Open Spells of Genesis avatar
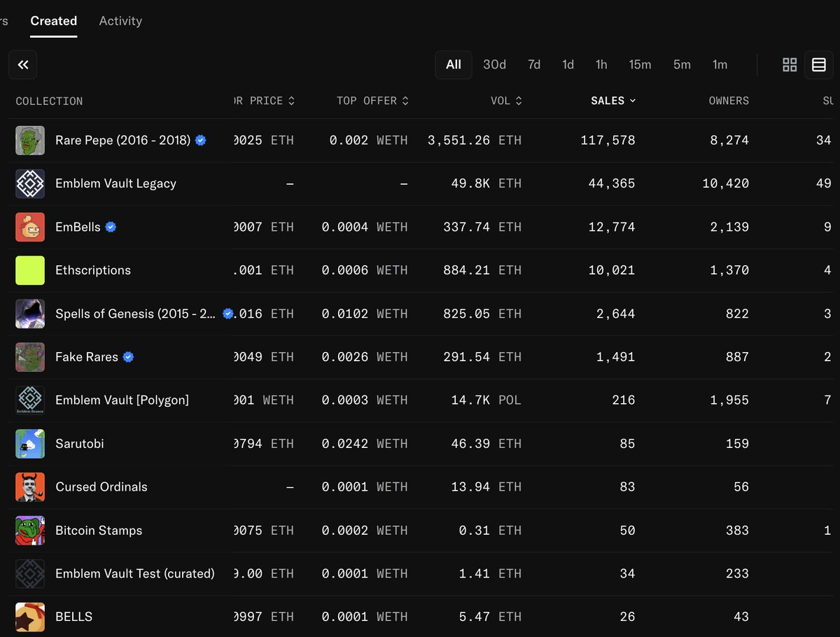 (30, 314)
